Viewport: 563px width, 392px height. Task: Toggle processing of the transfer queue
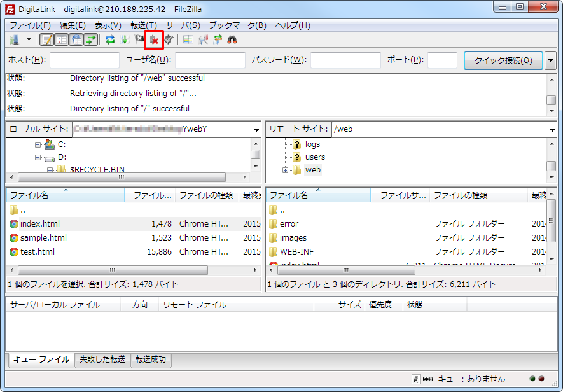(125, 39)
